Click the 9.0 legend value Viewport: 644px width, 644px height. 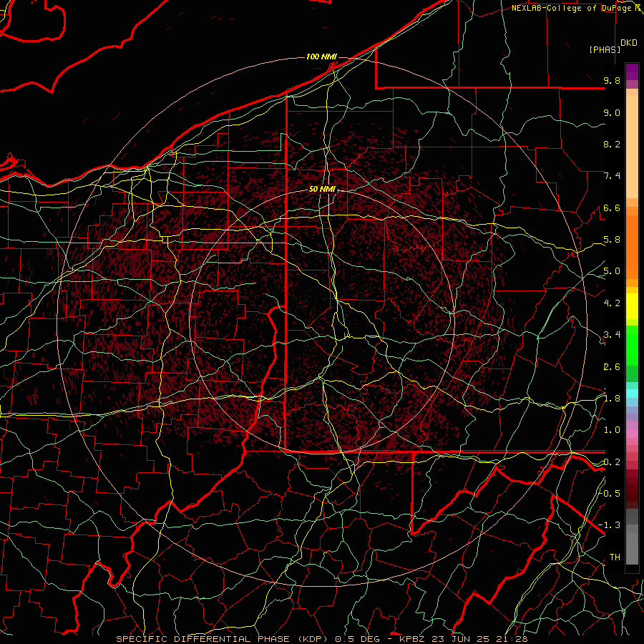[612, 112]
